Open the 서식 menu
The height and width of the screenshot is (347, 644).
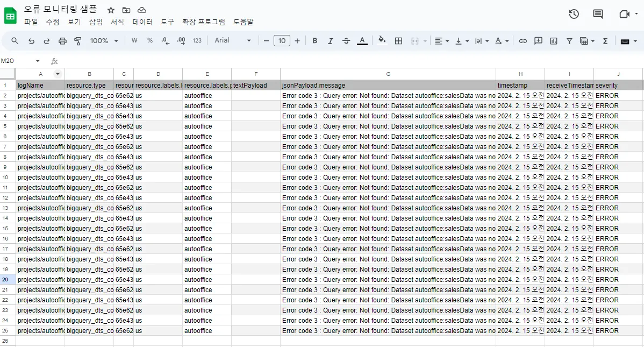(x=117, y=22)
